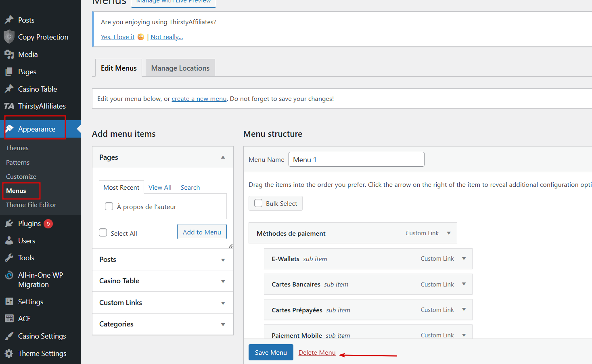Click Manage with Live Preview button

(174, 2)
